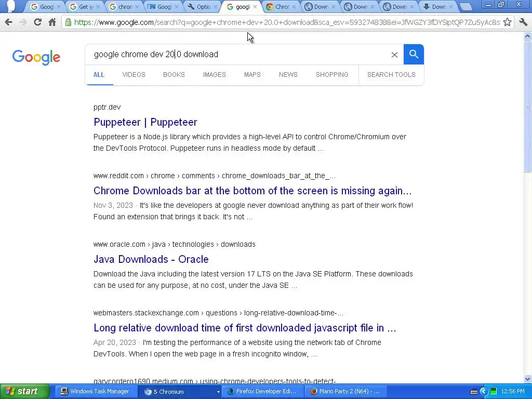
Task: Open the Windows start menu
Action: coord(24,392)
